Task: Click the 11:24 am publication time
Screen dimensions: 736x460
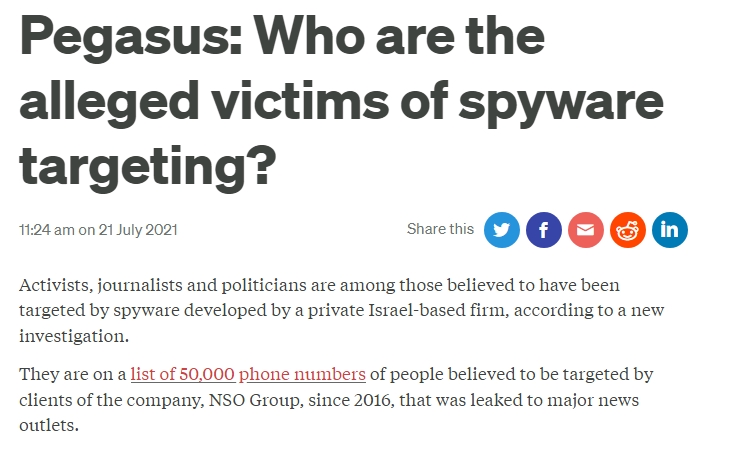Action: coord(46,230)
